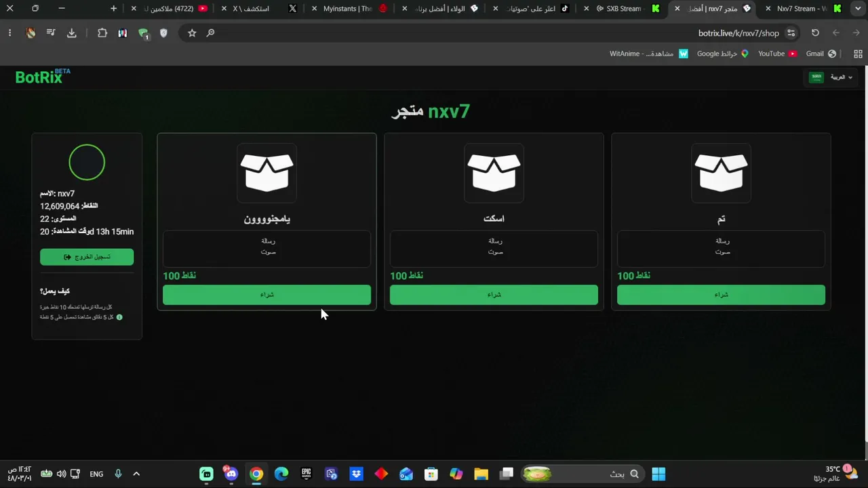Buy the 'تم' item
This screenshot has width=868, height=488.
(x=721, y=295)
